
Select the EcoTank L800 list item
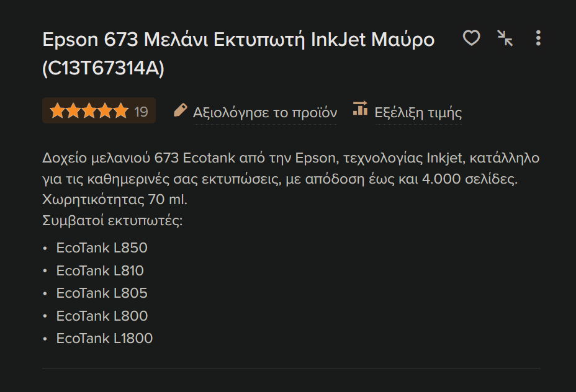click(102, 316)
